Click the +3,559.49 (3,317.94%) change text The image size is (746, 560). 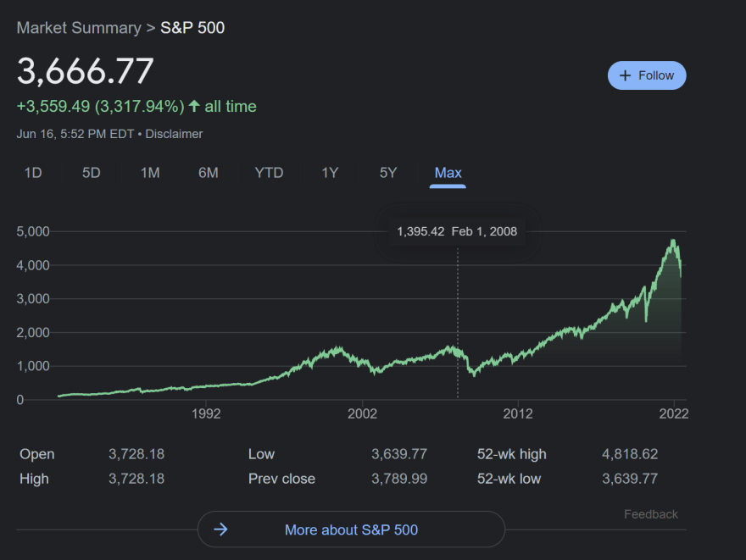click(x=100, y=106)
